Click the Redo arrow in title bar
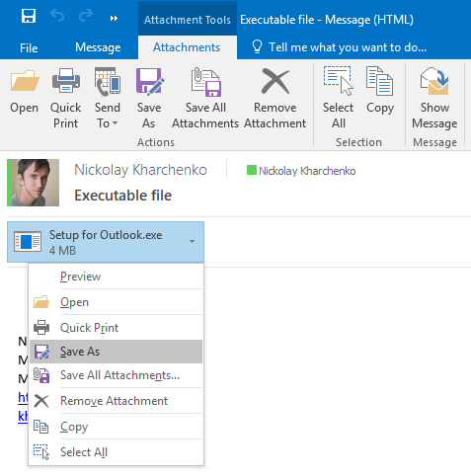The image size is (471, 476). click(x=86, y=16)
